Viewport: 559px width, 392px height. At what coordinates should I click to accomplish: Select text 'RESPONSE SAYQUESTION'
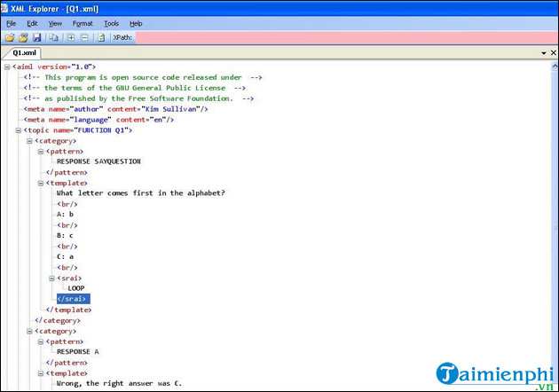coord(98,161)
